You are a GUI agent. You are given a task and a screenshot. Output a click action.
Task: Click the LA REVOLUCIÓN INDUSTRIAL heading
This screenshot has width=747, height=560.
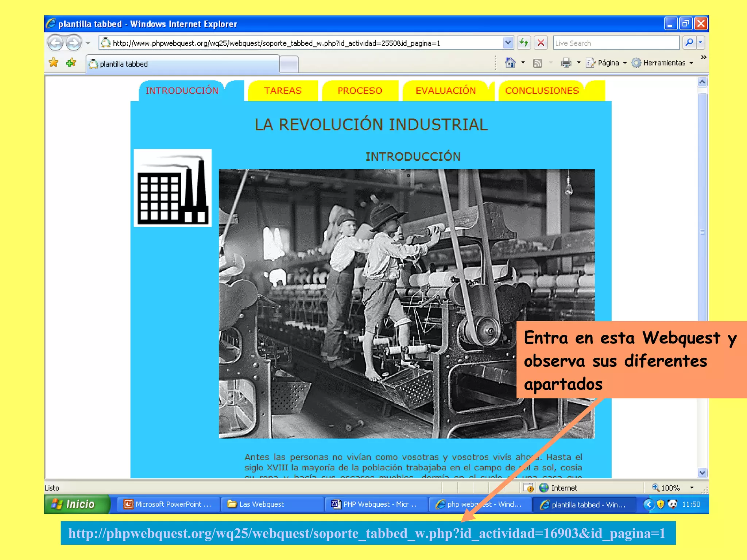(371, 124)
